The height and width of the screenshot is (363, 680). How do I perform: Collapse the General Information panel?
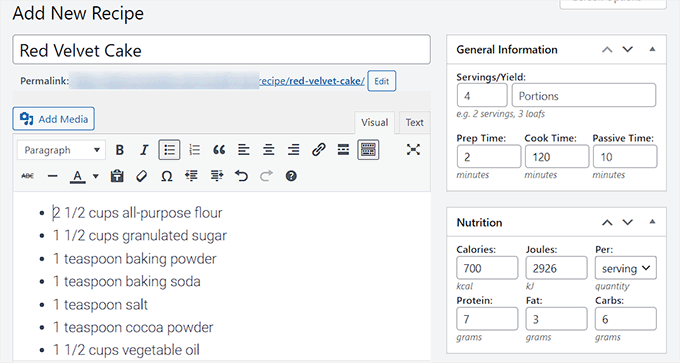click(652, 49)
